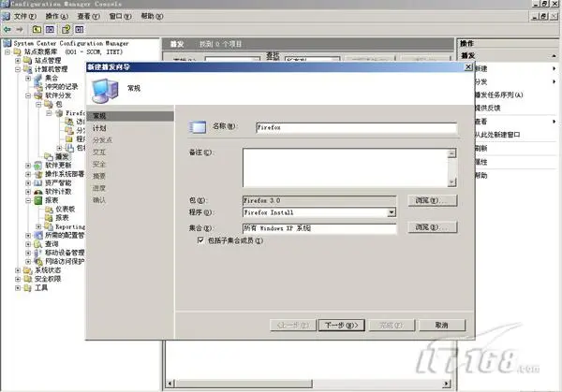Click the horizontal scrollbar right arrow in results pane

point(446,384)
